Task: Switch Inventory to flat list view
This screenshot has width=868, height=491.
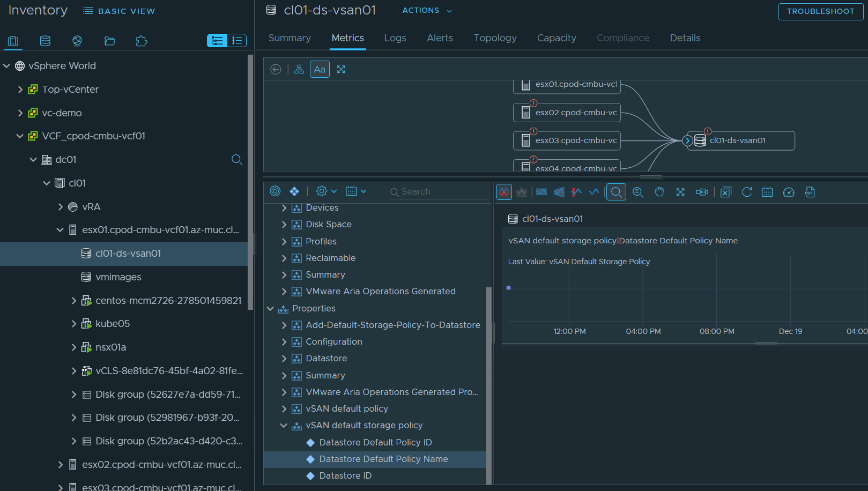Action: pos(236,41)
